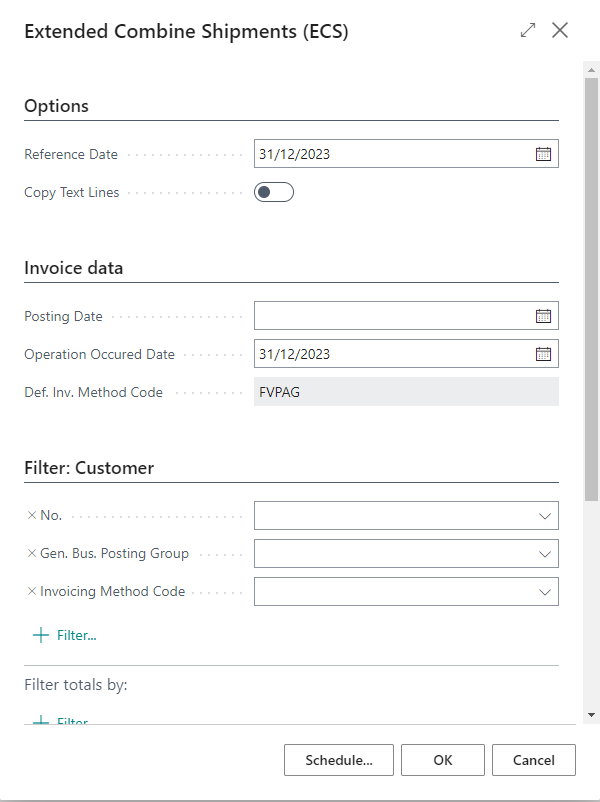Open the Reference Date calendar picker
The width and height of the screenshot is (600, 802).
click(x=543, y=153)
